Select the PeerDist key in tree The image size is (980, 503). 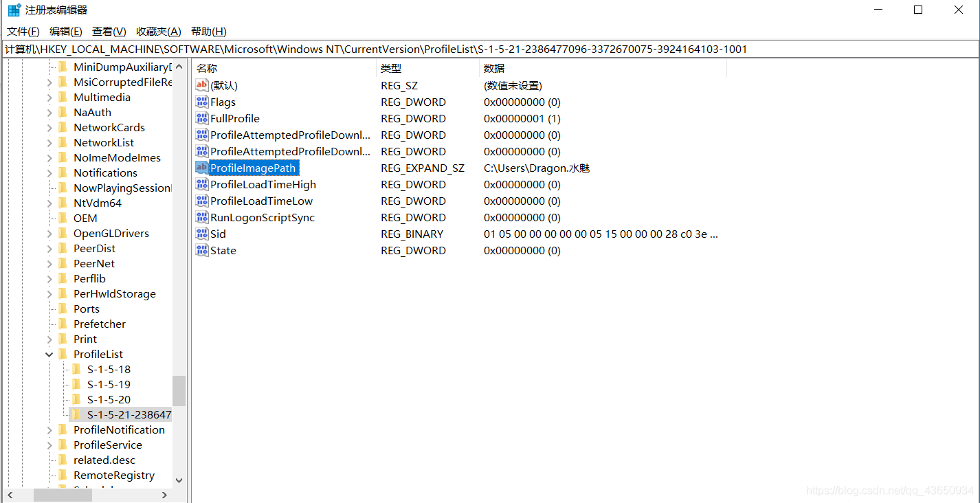tap(95, 249)
